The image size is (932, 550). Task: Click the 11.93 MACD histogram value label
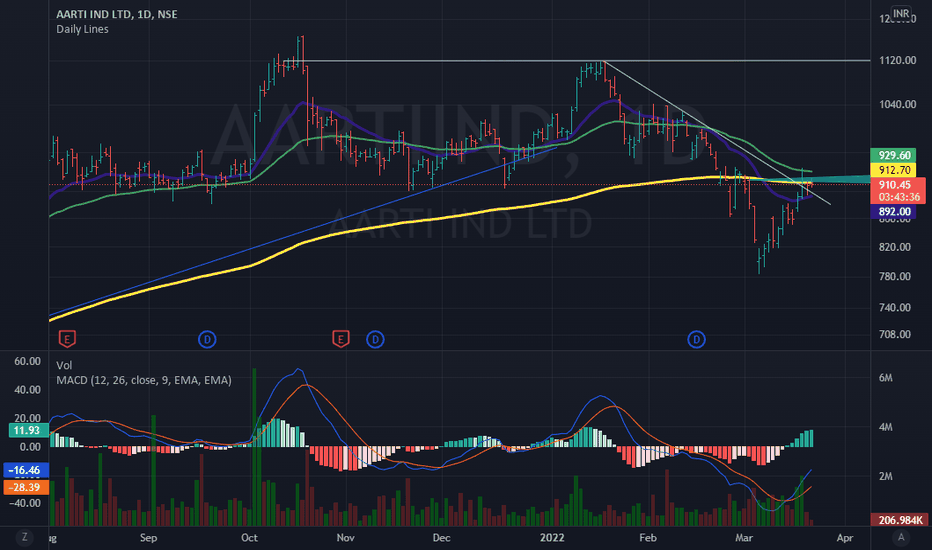click(28, 430)
